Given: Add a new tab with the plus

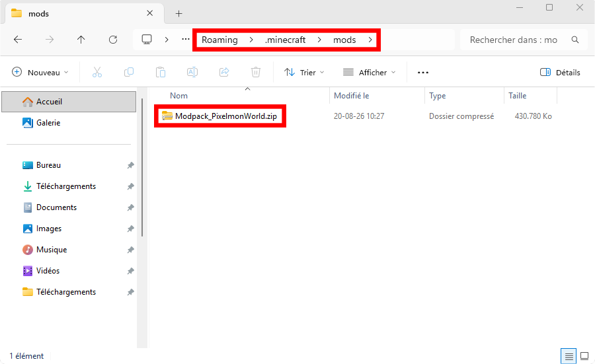Looking at the screenshot, I should [178, 14].
